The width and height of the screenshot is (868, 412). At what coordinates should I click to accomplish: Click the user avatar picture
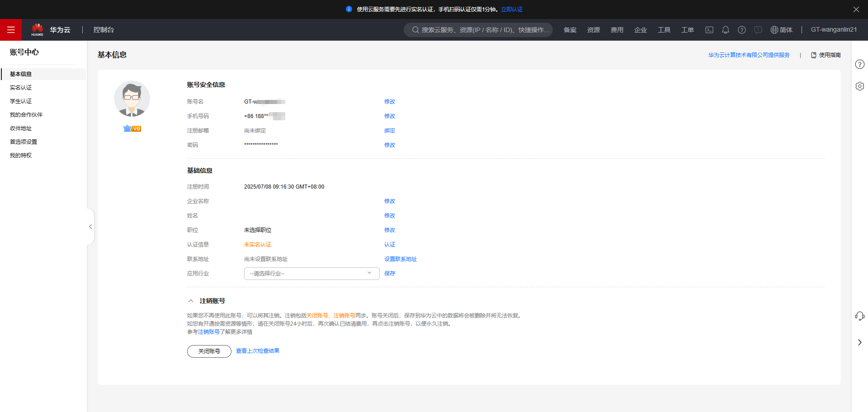[132, 99]
